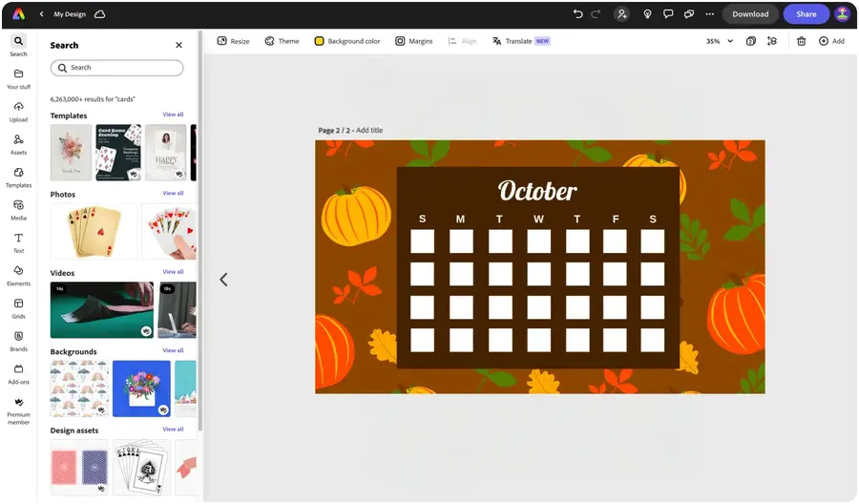This screenshot has width=859, height=504.
Task: Open the Assets panel
Action: pyautogui.click(x=18, y=144)
